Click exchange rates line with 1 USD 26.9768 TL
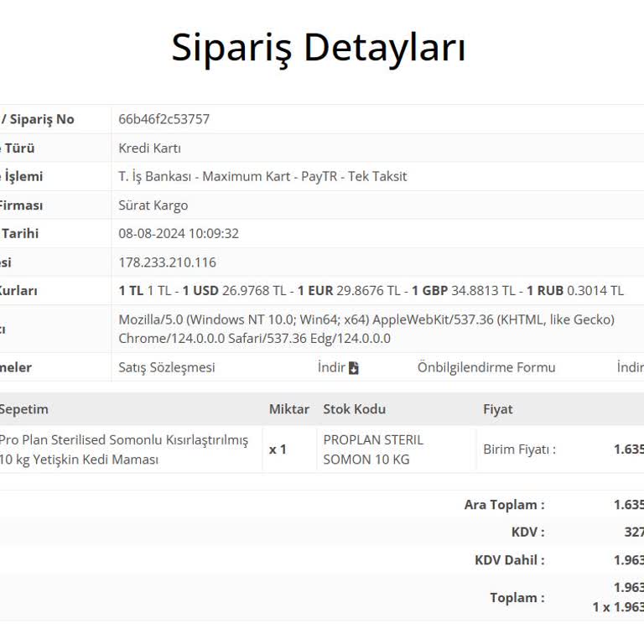 click(x=371, y=290)
